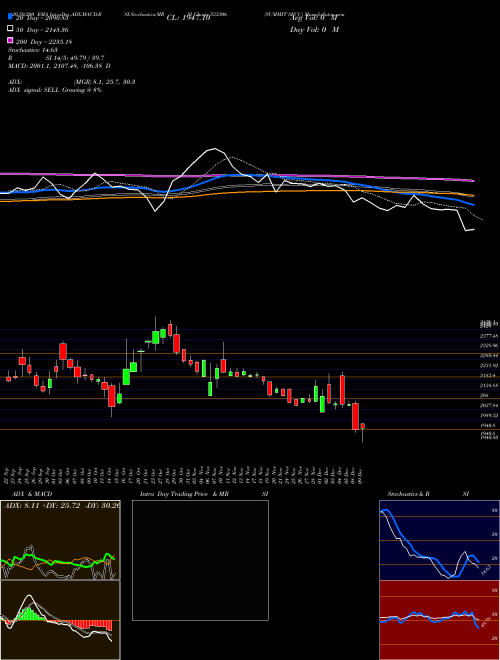Open the empty Intra Day Trading Price panel
Viewport: 500px width, 660px height.
tap(200, 560)
